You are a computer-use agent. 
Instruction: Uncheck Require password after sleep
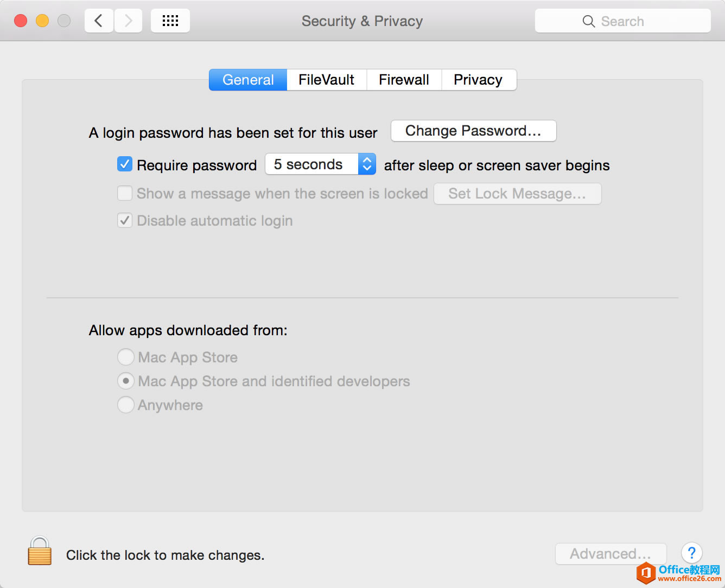click(x=124, y=164)
